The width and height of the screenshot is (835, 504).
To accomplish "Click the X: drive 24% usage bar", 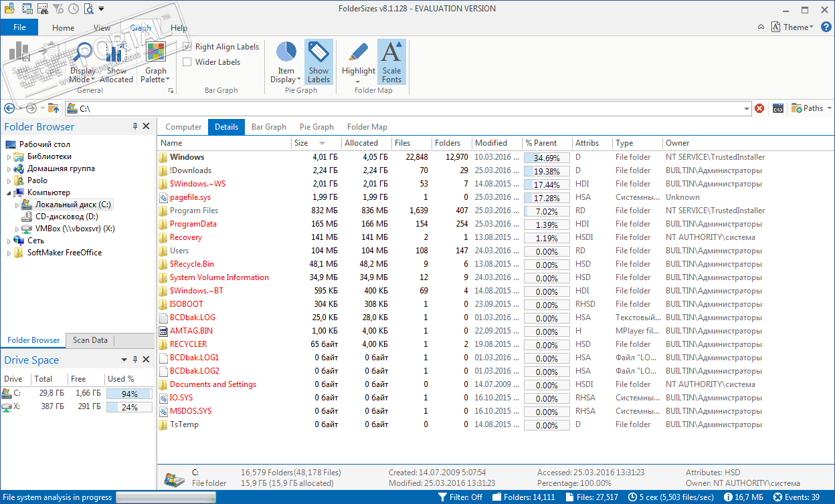I will pyautogui.click(x=129, y=407).
